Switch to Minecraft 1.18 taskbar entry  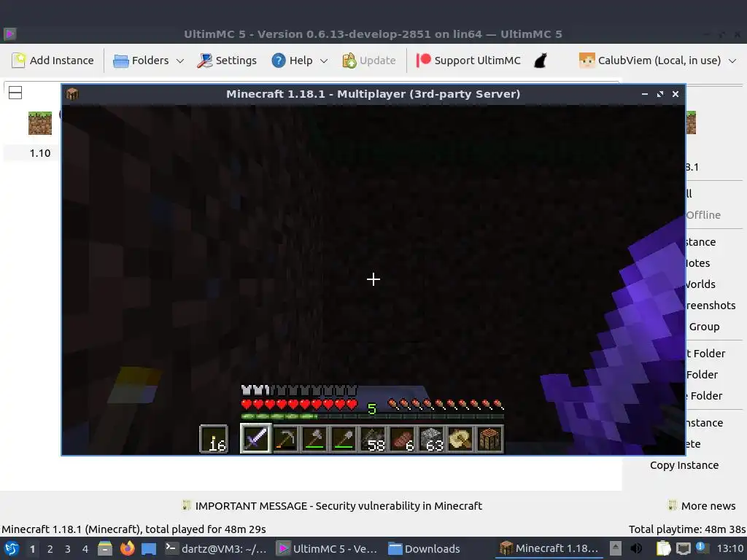pyautogui.click(x=549, y=548)
